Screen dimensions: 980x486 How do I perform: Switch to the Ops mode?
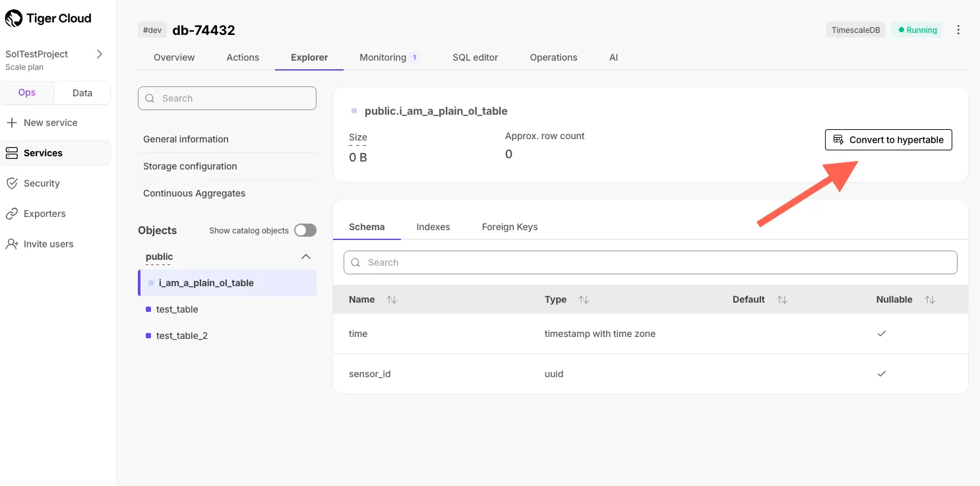click(x=27, y=92)
